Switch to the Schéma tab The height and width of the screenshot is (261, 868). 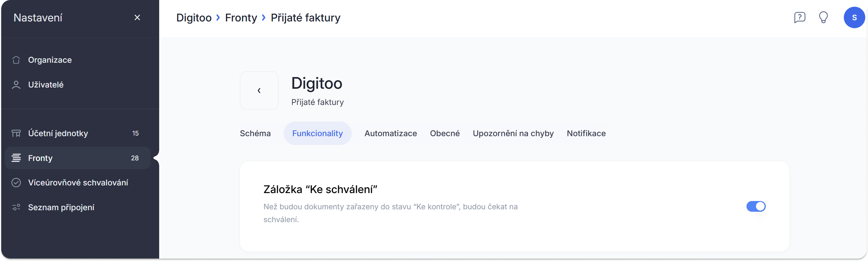[255, 133]
